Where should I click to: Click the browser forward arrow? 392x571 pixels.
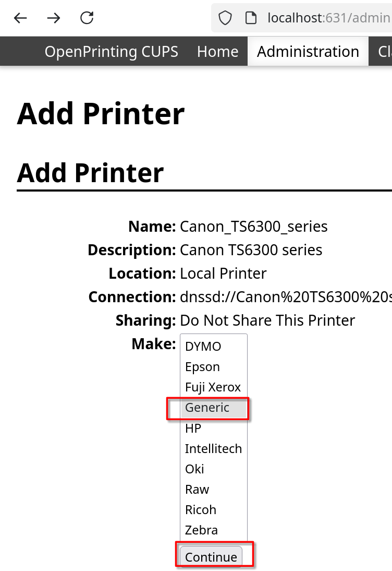tap(53, 18)
